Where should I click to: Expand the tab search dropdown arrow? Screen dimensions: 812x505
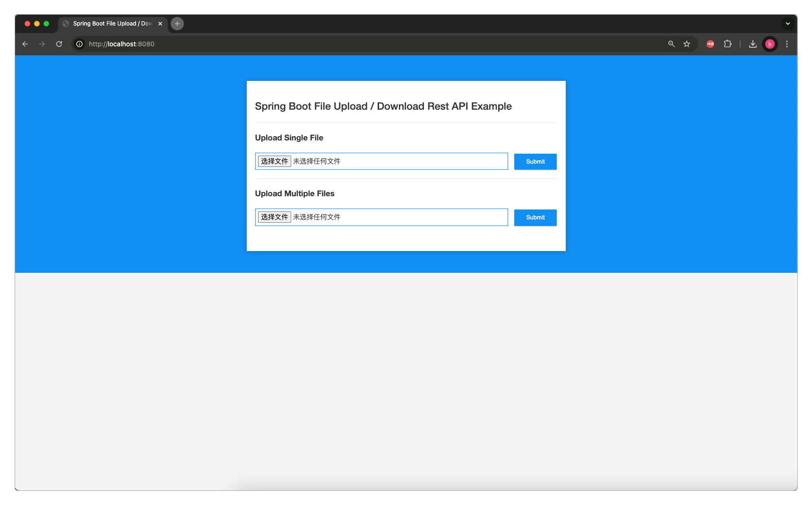787,24
